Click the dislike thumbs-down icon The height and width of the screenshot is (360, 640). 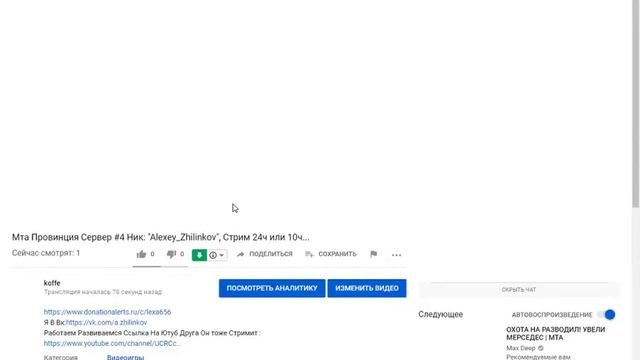tap(171, 254)
